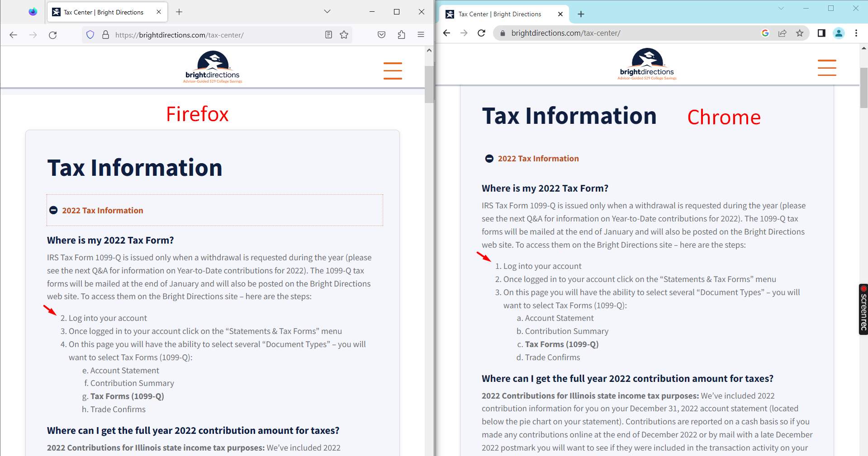Open Firefox list all tabs dropdown
Viewport: 868px width, 456px height.
pyautogui.click(x=327, y=12)
